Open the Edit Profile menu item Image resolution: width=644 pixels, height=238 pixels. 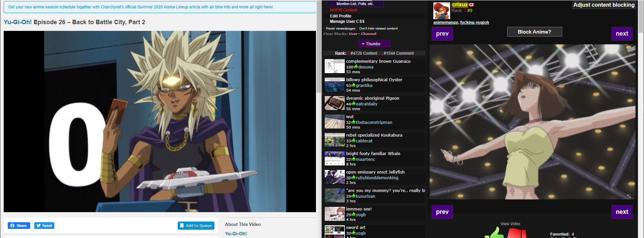click(340, 16)
